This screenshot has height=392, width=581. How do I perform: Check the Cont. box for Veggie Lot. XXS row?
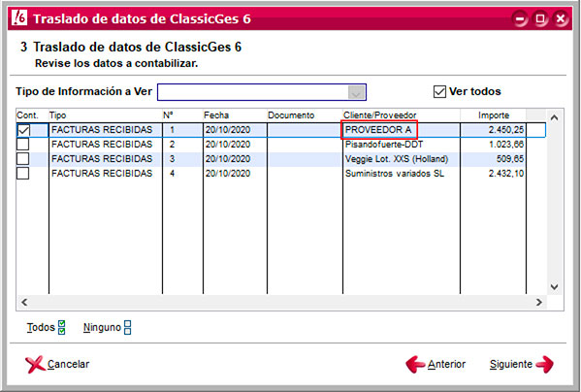point(23,158)
